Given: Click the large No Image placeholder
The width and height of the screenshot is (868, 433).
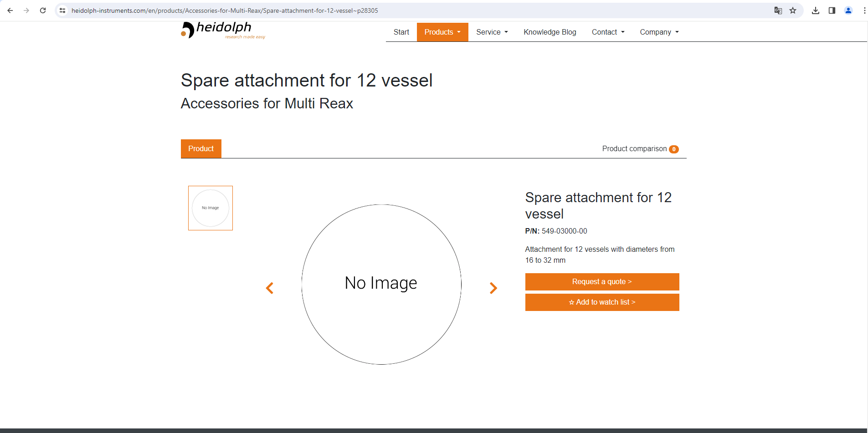Looking at the screenshot, I should [381, 284].
